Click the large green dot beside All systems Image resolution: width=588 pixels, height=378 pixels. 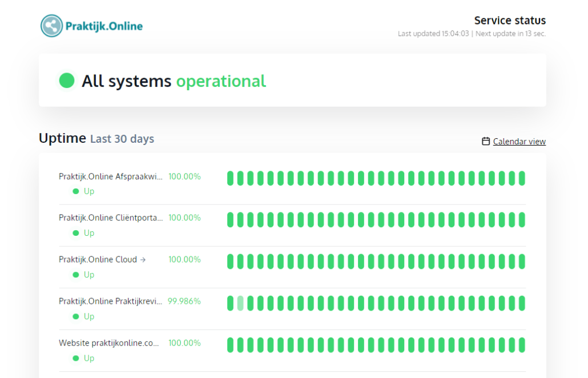(67, 81)
